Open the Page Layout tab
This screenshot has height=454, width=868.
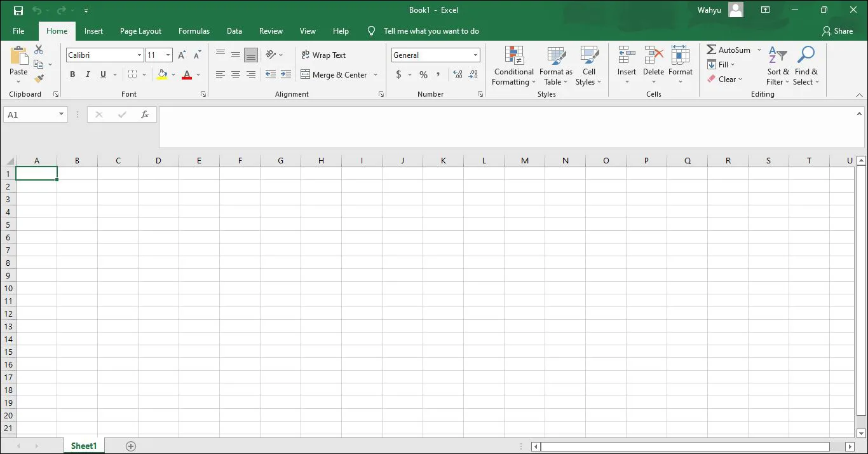(140, 31)
